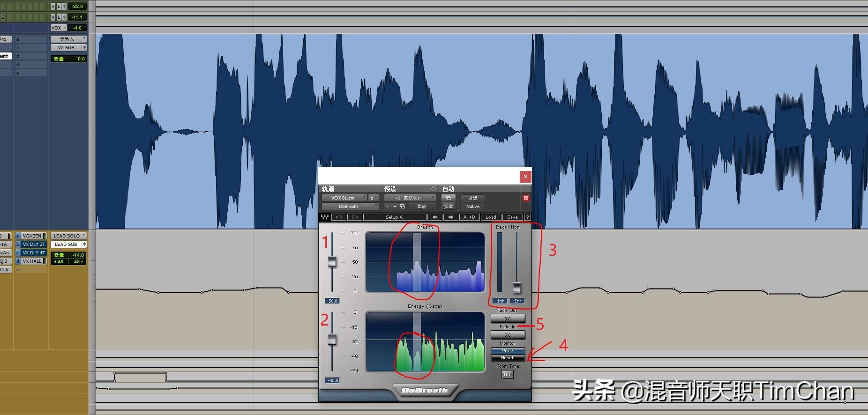
Task: Toggle the 旁通 bypass button
Action: (472, 198)
